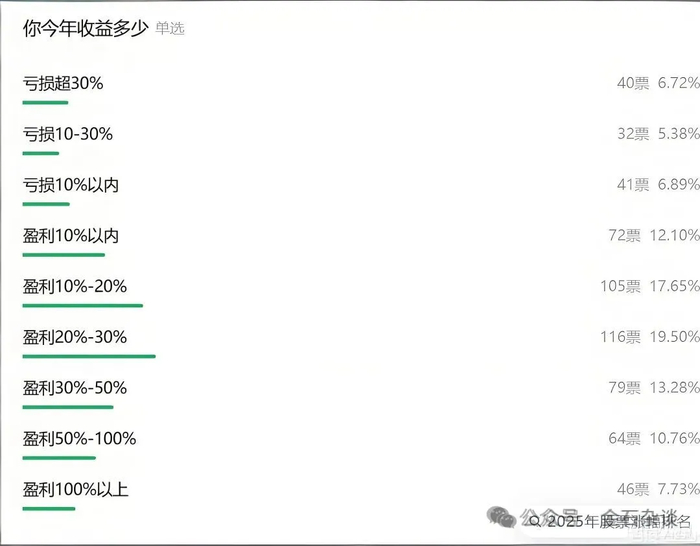The height and width of the screenshot is (546, 700).
Task: Select the 亏损超30% poll option
Action: 63,84
